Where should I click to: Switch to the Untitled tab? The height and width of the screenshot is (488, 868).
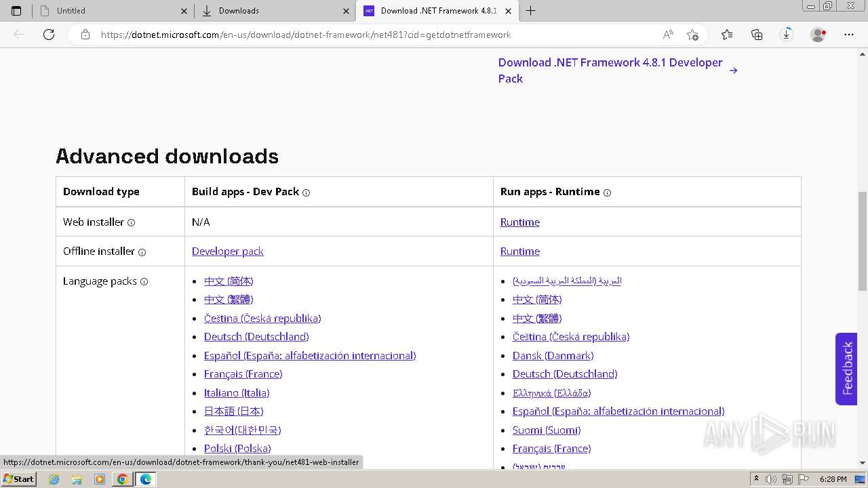[113, 11]
